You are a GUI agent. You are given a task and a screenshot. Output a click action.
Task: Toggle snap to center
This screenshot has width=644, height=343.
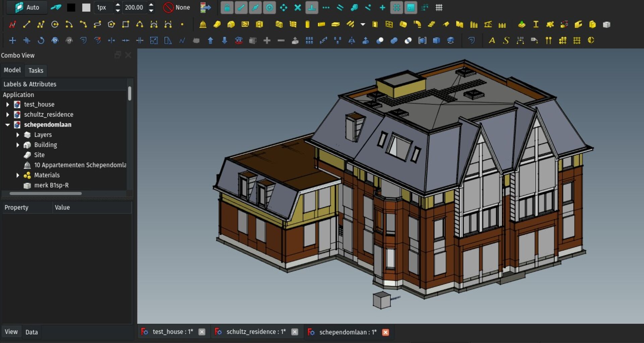tap(269, 7)
